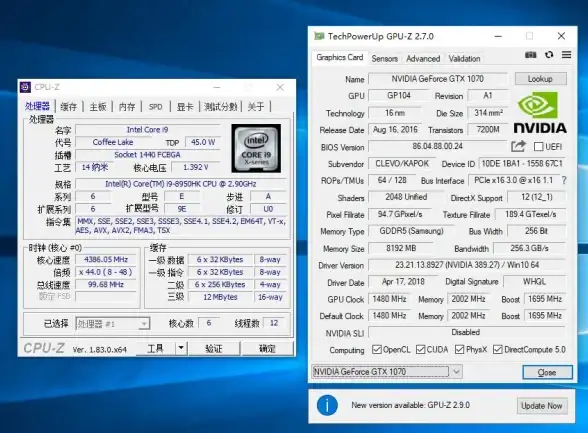Open the CPU-Z 处理器 #1 selection dropdown

(x=113, y=324)
